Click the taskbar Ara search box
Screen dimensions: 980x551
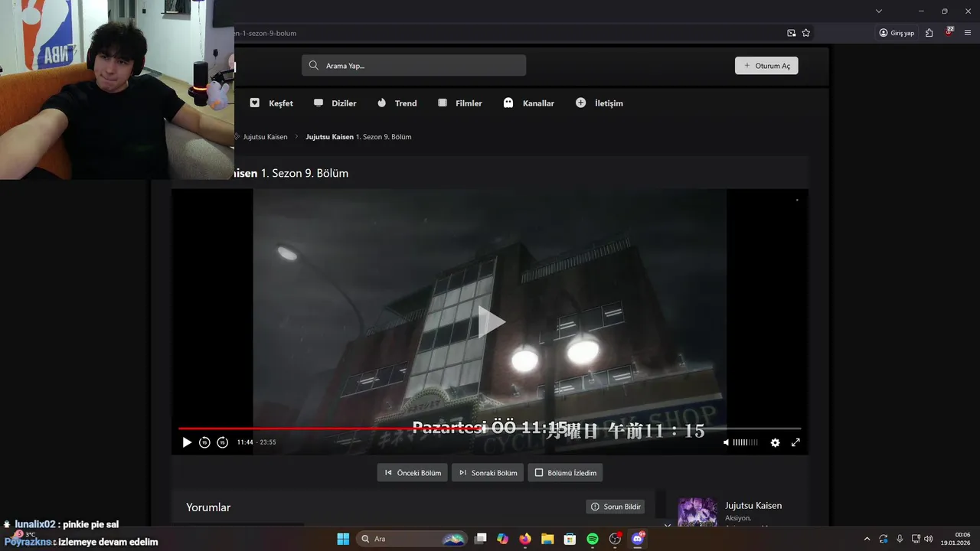[x=413, y=539]
